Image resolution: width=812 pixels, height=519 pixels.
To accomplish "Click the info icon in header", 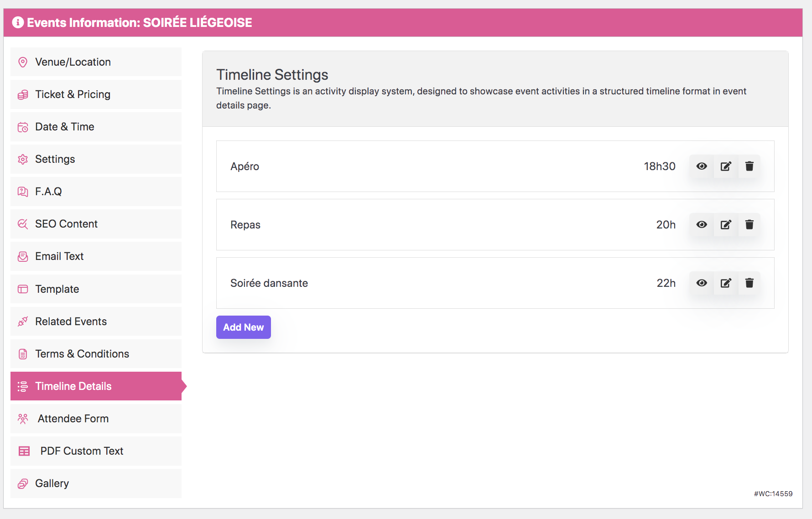I will pos(18,22).
